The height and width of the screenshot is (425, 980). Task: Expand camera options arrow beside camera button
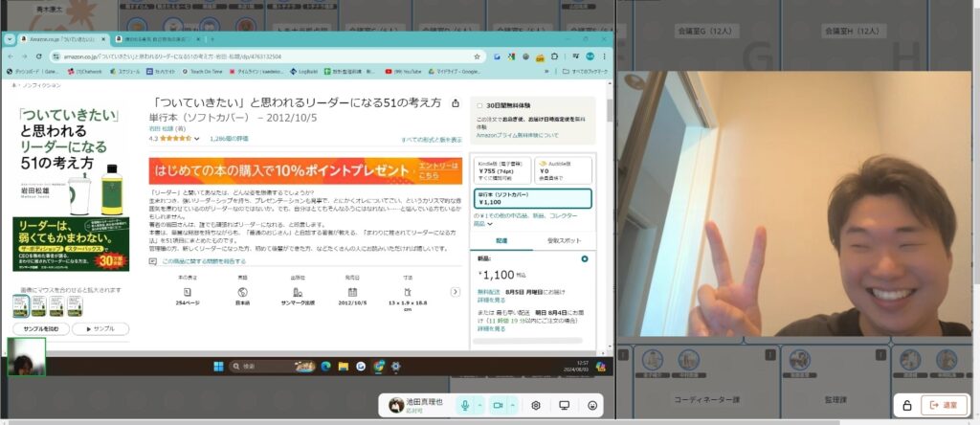pyautogui.click(x=513, y=405)
